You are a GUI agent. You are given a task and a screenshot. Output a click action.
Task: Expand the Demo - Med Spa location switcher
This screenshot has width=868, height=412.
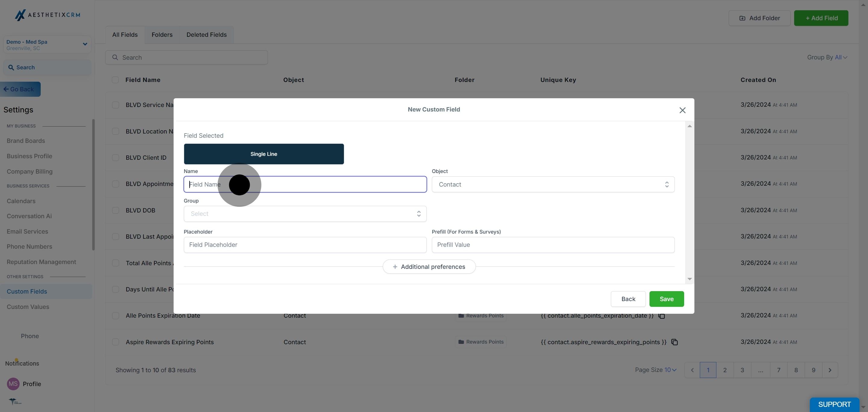point(85,44)
